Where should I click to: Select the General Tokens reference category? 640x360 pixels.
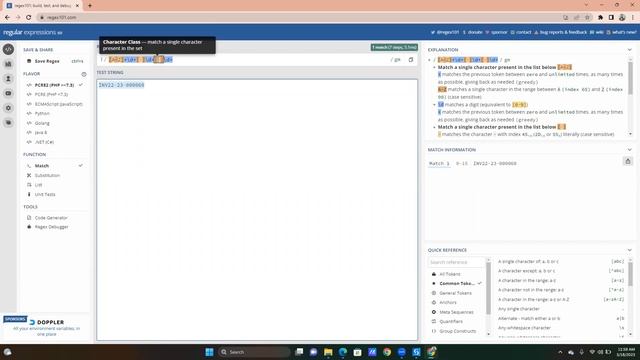[456, 293]
